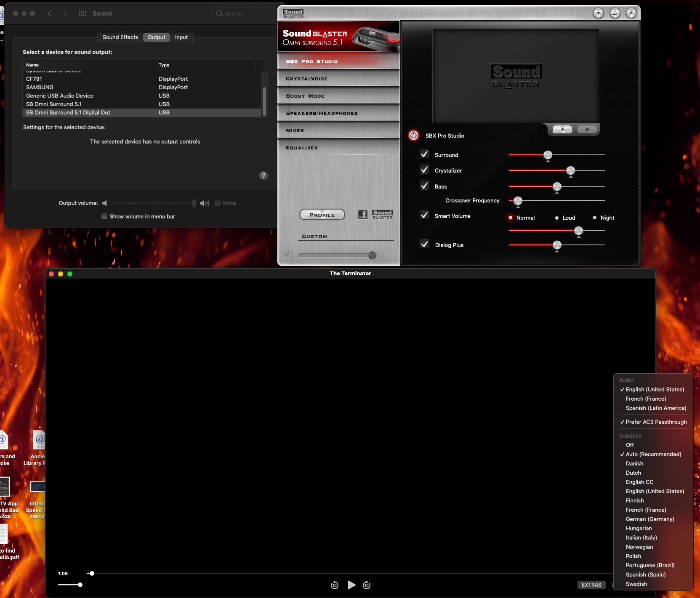Image resolution: width=700 pixels, height=598 pixels.
Task: Open the help button in Sound preferences
Action: click(263, 175)
